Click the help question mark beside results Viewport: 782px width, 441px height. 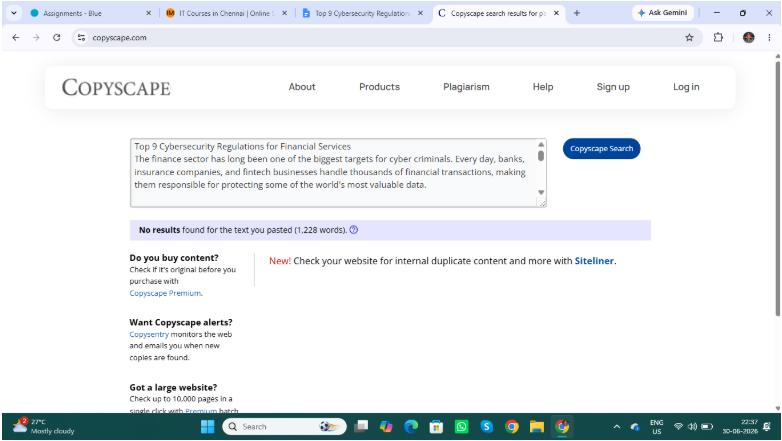tap(354, 230)
